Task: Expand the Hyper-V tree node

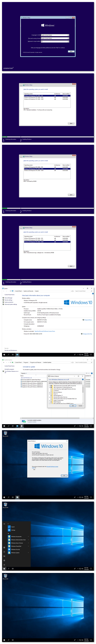Action: pos(50,394)
